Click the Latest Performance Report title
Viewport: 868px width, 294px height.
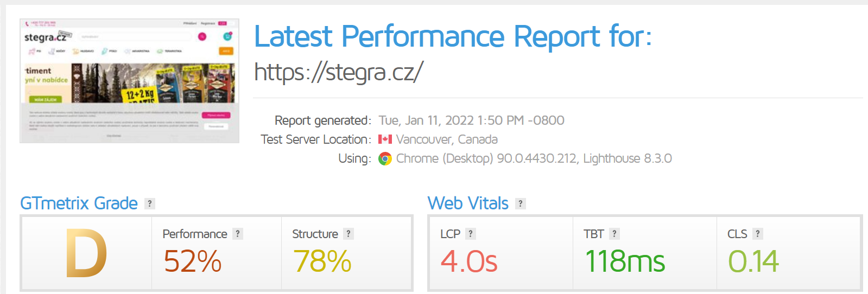coord(453,36)
